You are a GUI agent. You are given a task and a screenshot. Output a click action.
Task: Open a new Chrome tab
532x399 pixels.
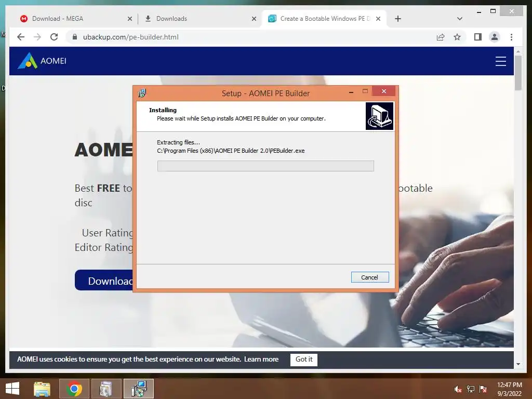[x=398, y=19]
